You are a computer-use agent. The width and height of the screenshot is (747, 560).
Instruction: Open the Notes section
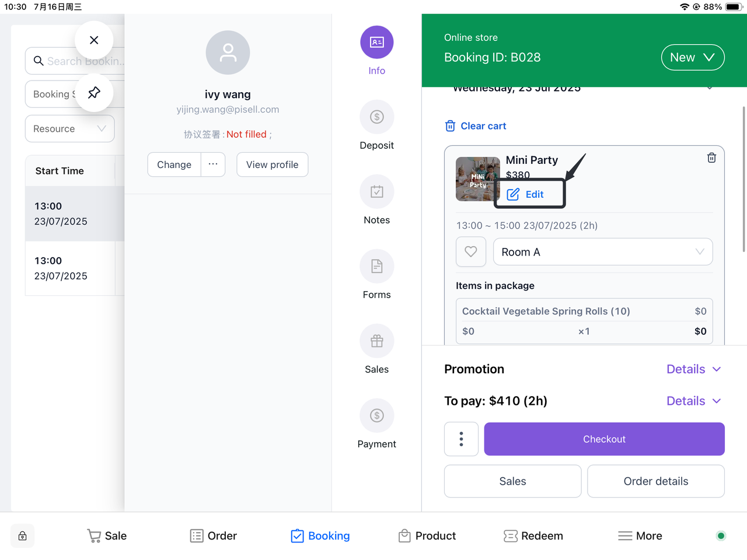[x=376, y=192]
